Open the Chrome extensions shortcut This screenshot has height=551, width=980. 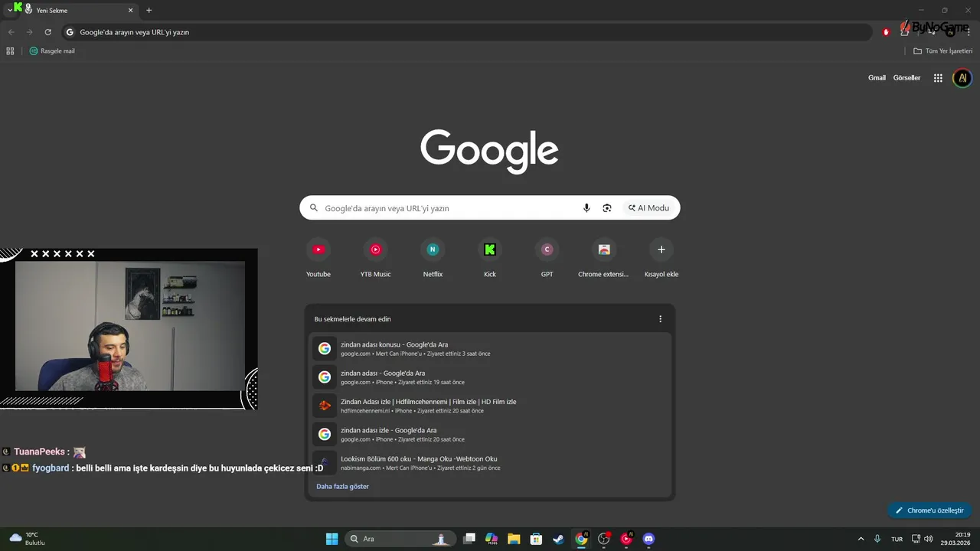[604, 259]
